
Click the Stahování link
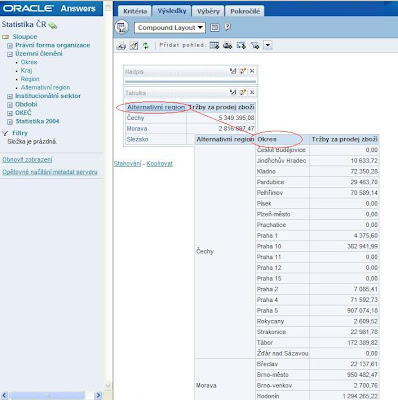(127, 164)
